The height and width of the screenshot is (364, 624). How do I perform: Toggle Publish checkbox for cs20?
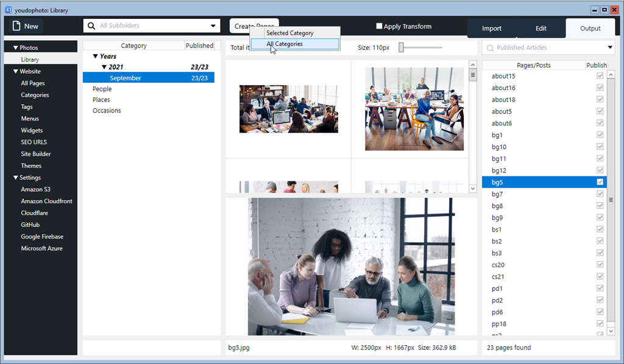600,265
